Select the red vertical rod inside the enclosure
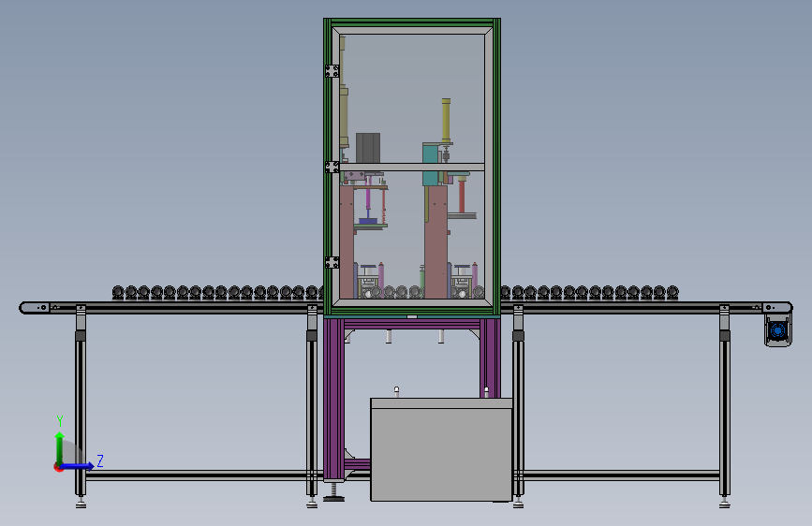 [x=462, y=196]
